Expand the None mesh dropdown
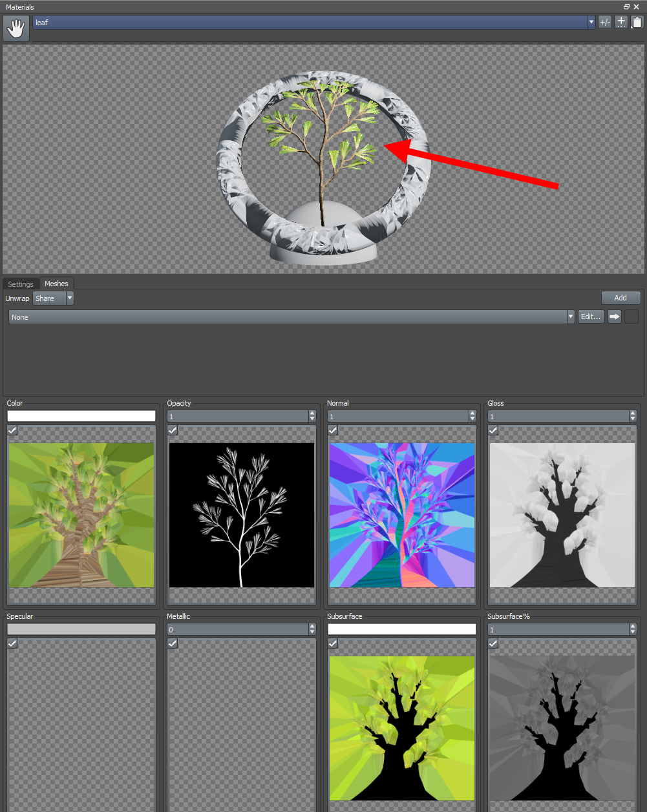 click(571, 317)
